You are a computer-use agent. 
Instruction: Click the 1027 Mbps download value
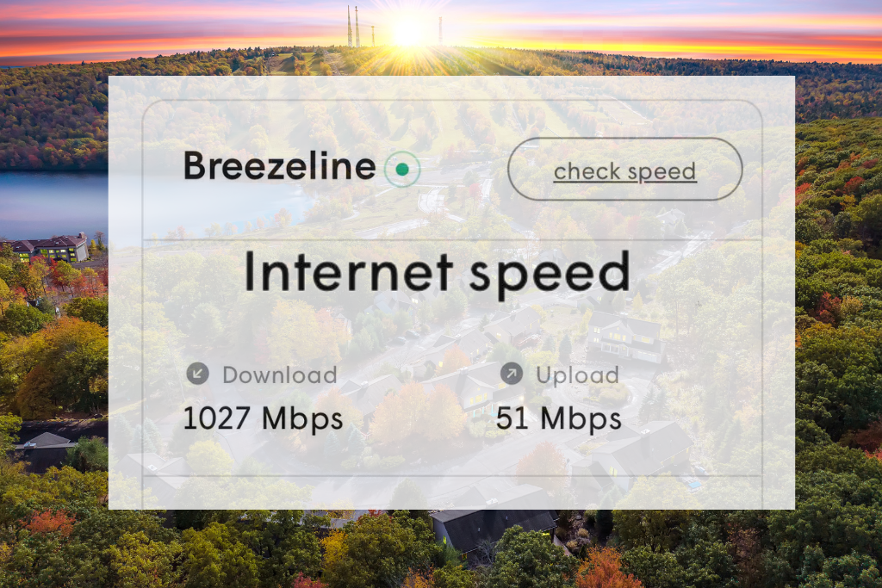point(263,418)
